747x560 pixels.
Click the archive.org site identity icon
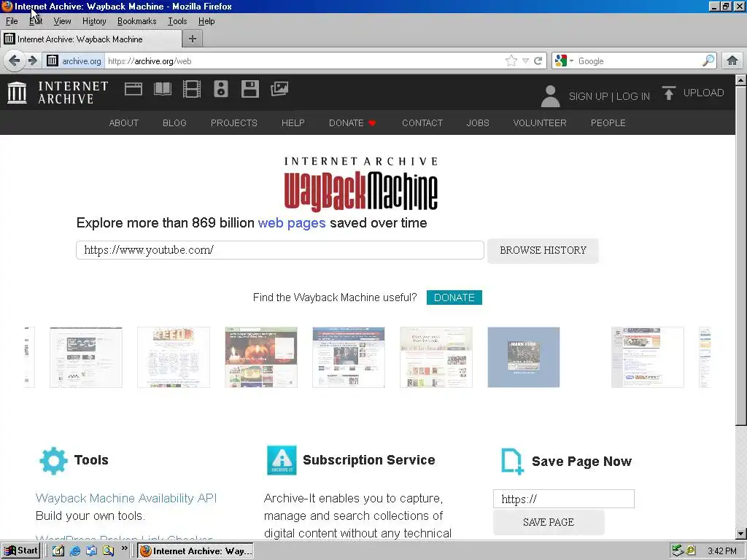tap(53, 61)
